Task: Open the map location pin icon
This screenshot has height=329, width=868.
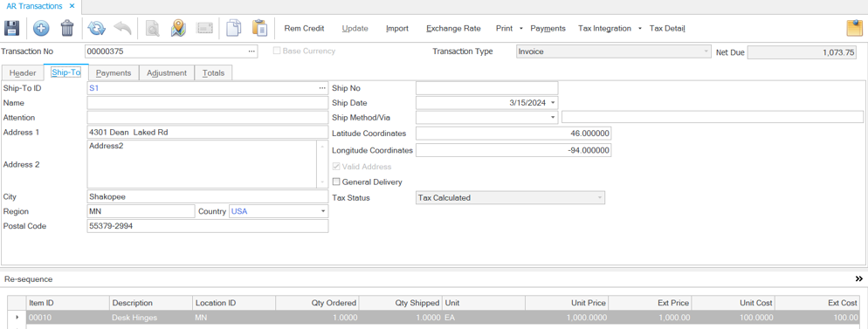Action: 177,28
